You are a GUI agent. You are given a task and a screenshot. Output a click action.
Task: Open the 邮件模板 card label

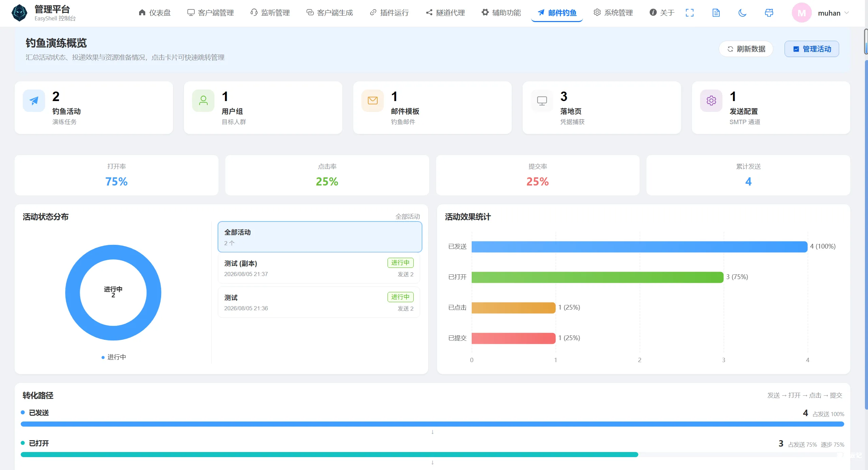pos(405,111)
